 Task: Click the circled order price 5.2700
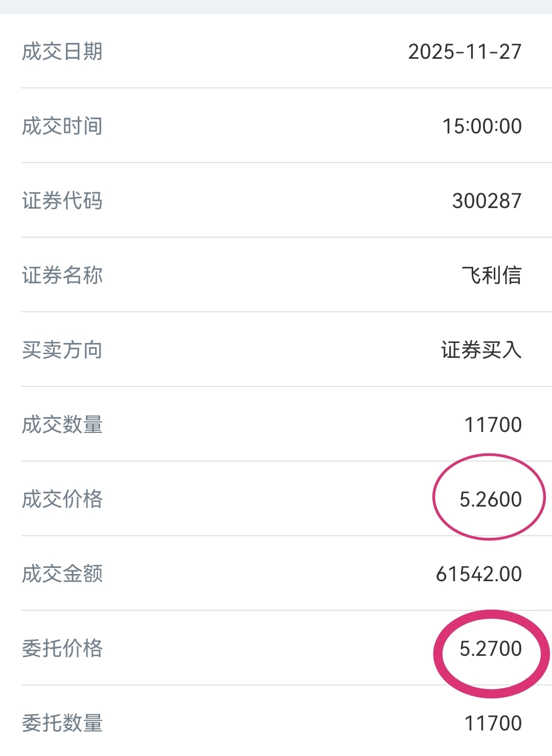490,649
